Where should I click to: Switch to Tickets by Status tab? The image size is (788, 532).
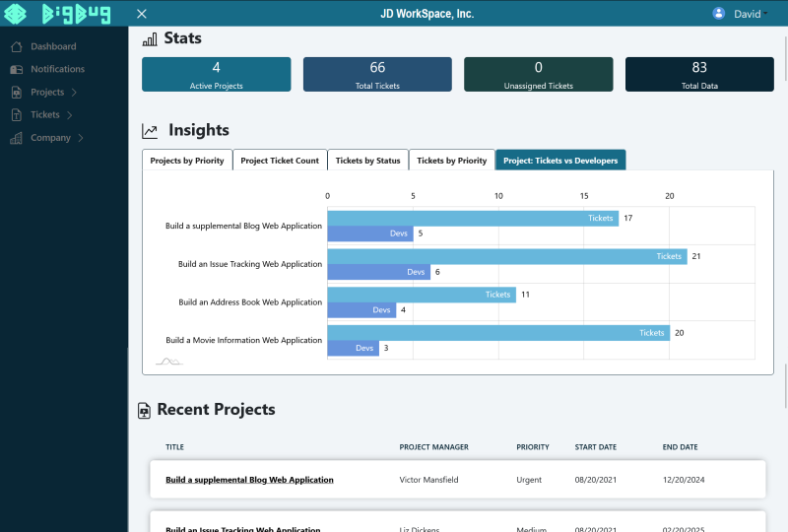pyautogui.click(x=367, y=161)
